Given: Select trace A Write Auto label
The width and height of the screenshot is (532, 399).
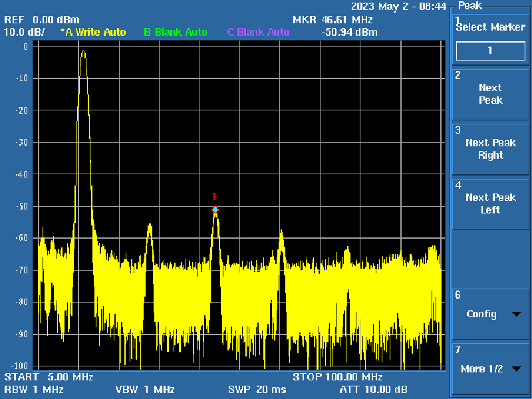Looking at the screenshot, I should 93,32.
